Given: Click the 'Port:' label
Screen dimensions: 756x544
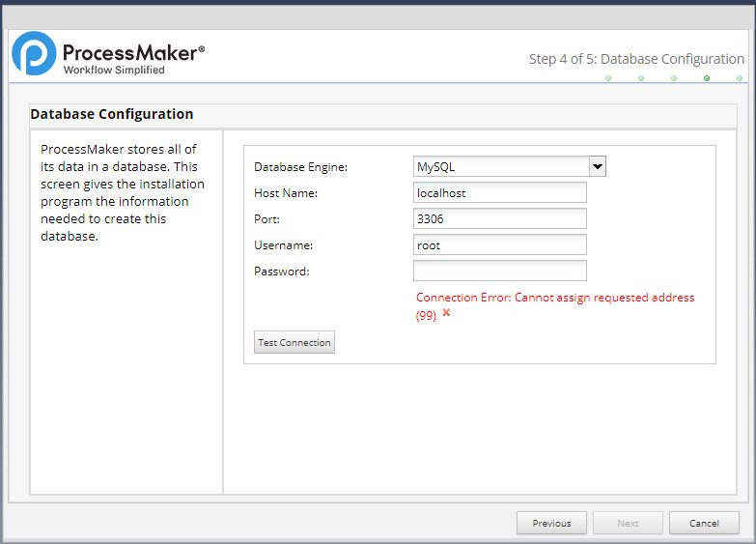Looking at the screenshot, I should point(266,219).
